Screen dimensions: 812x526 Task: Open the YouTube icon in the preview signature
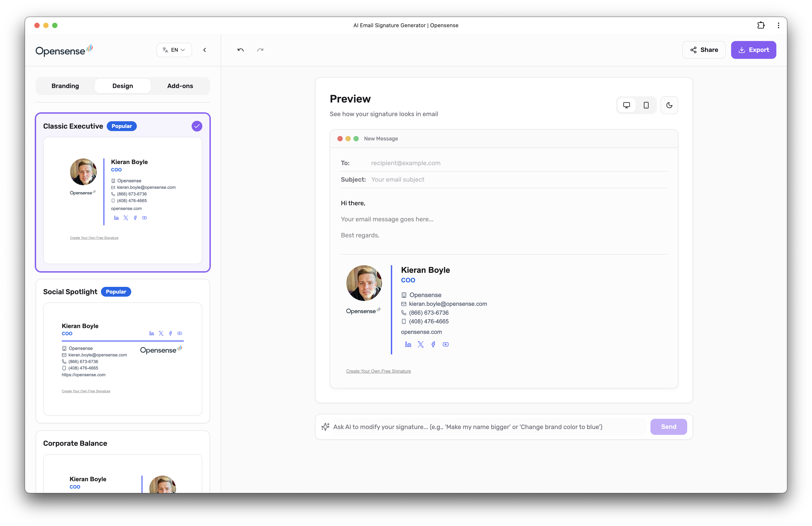point(446,344)
